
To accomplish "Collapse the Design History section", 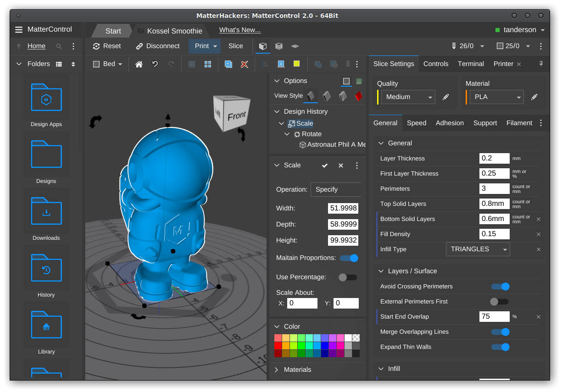I will 277,111.
